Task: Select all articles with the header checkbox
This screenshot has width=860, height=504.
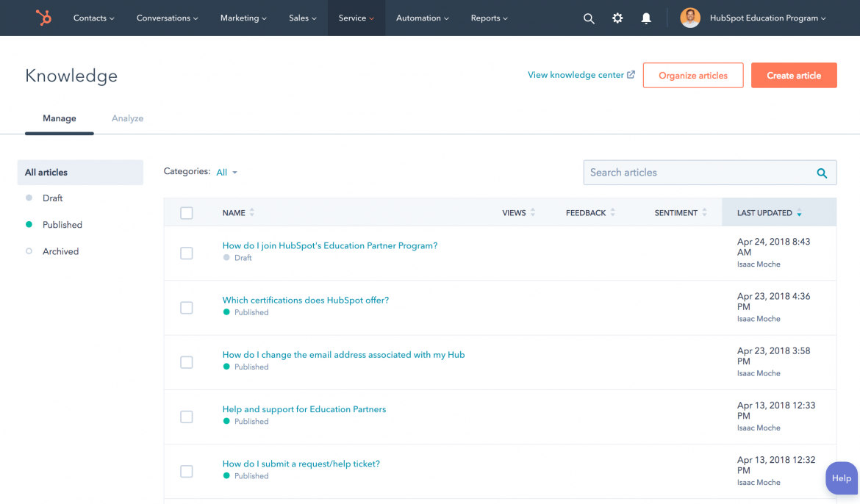Action: [186, 212]
